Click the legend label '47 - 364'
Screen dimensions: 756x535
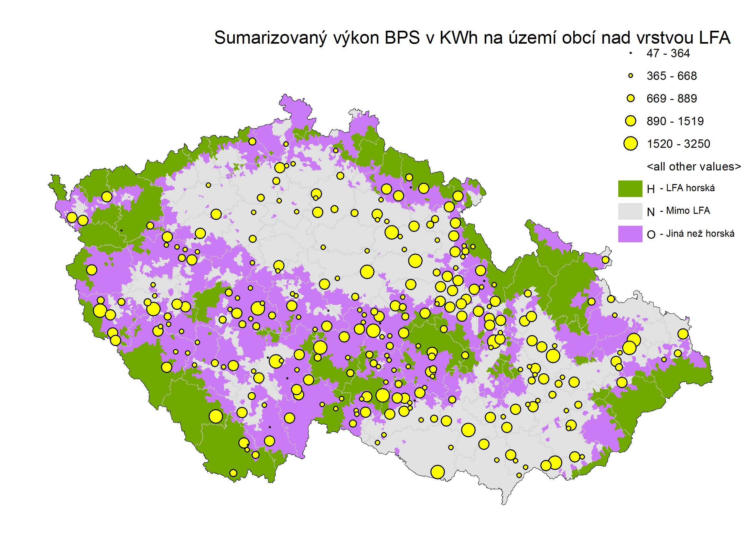tap(668, 53)
